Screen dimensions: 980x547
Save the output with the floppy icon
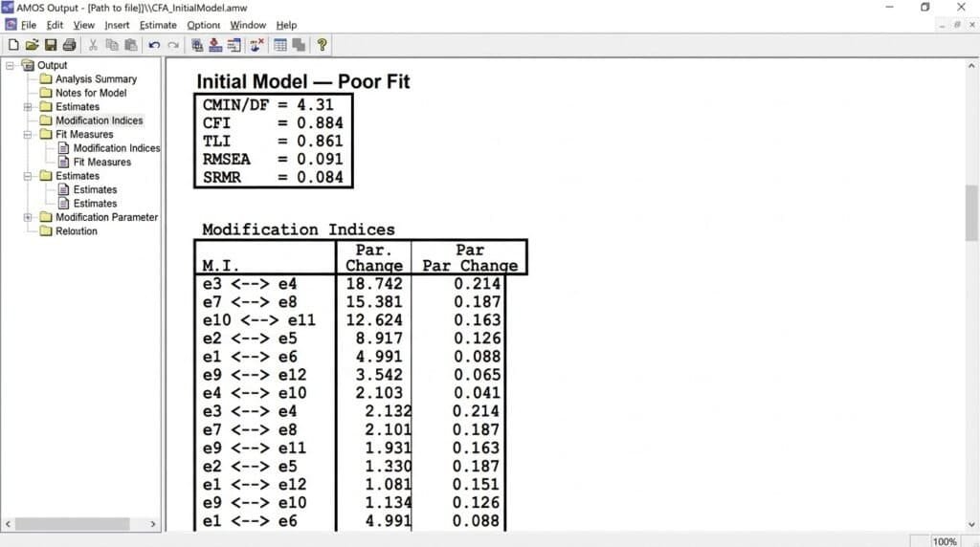[51, 45]
